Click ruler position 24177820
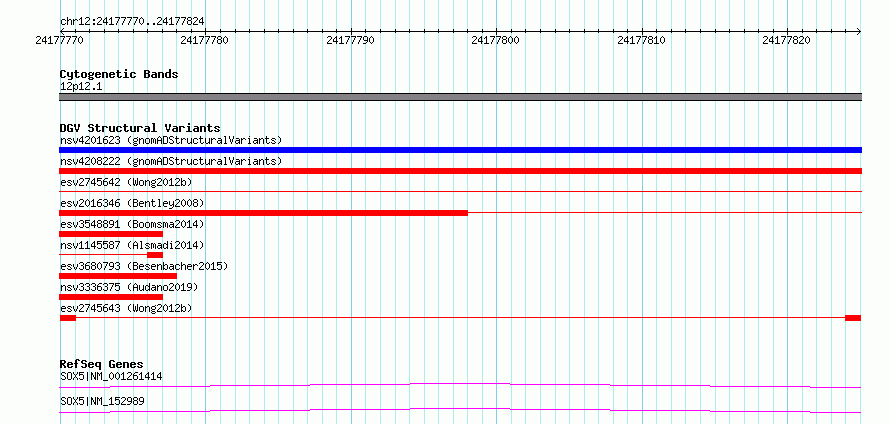The height and width of the screenshot is (424, 890). tap(787, 40)
